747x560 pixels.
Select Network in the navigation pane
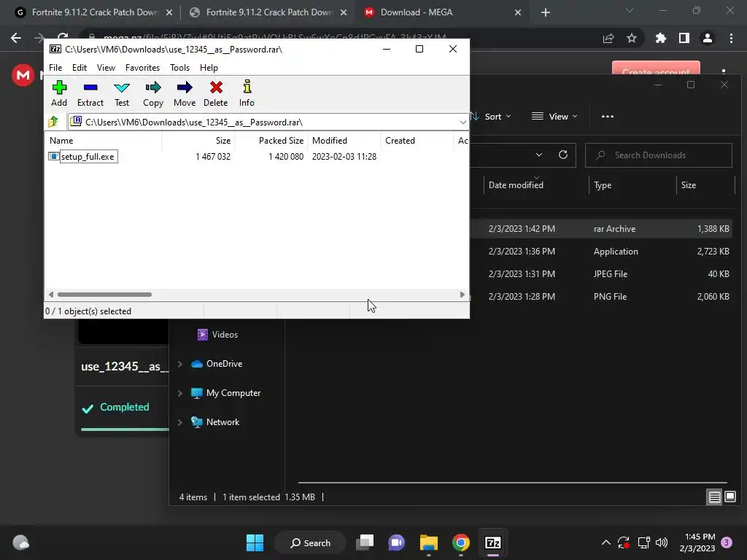point(215,422)
